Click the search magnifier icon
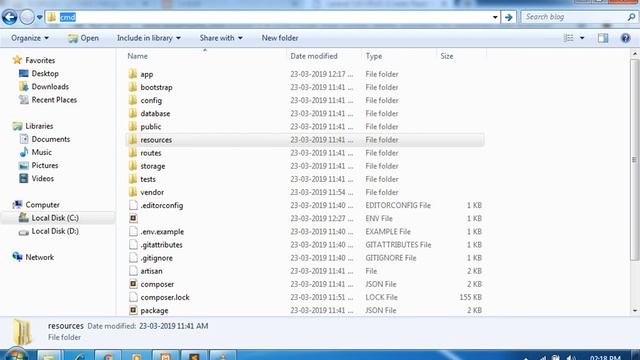Viewport: 640px width, 360px height. (x=631, y=17)
